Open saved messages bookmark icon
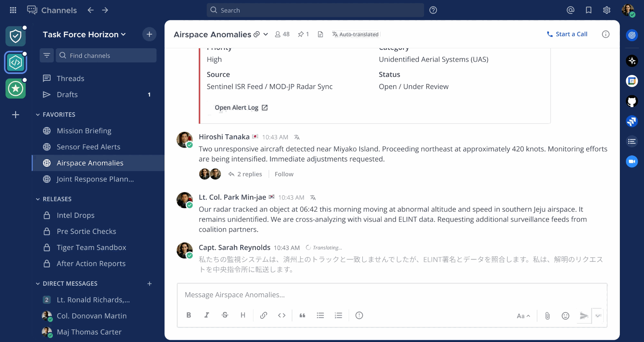Image resolution: width=644 pixels, height=342 pixels. point(589,10)
